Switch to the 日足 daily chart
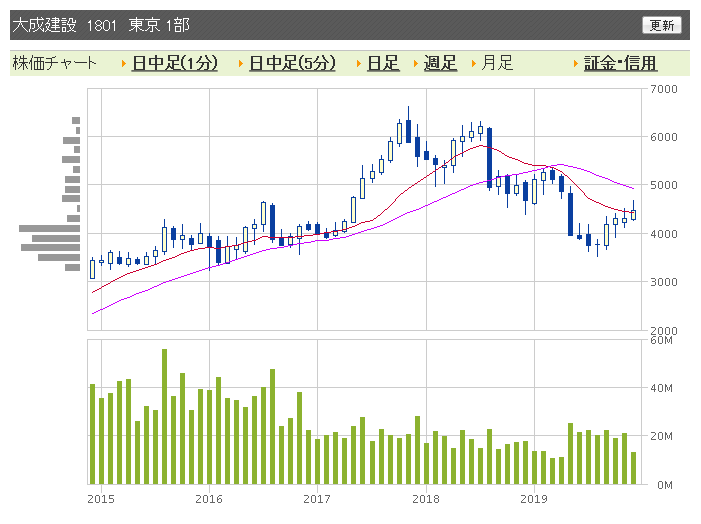The width and height of the screenshot is (701, 524). tap(383, 63)
